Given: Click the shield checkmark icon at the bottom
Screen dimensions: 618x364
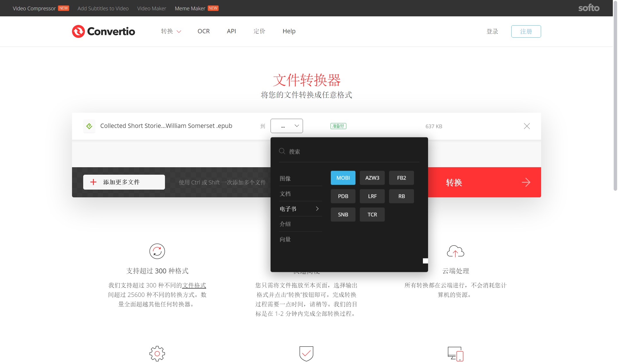Looking at the screenshot, I should tap(306, 353).
